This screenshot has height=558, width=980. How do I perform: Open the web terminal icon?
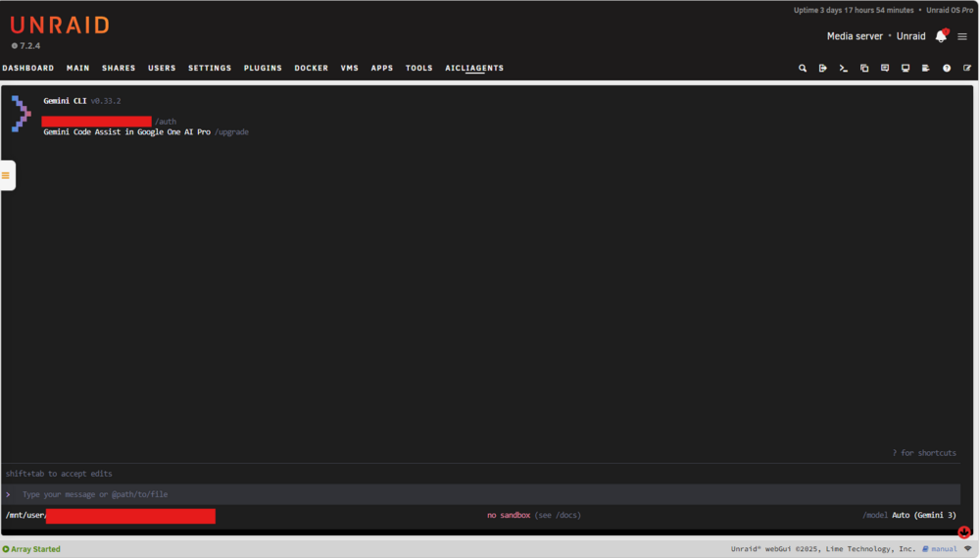point(844,69)
